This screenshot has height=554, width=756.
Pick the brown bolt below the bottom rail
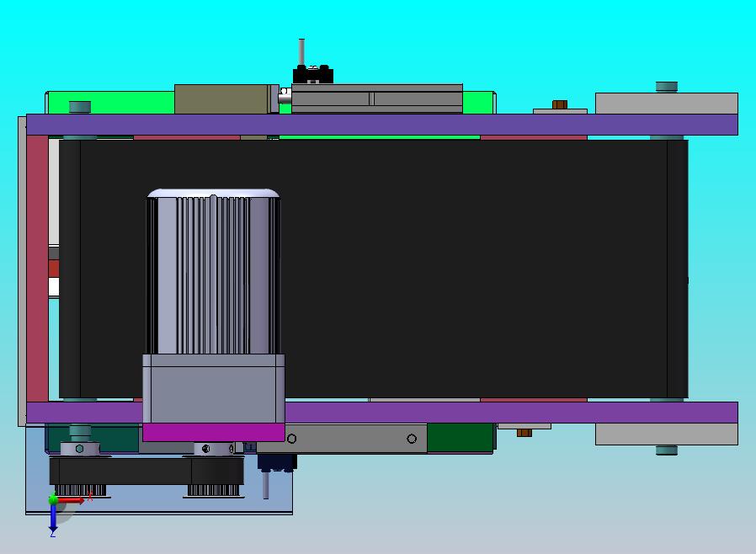click(x=524, y=433)
